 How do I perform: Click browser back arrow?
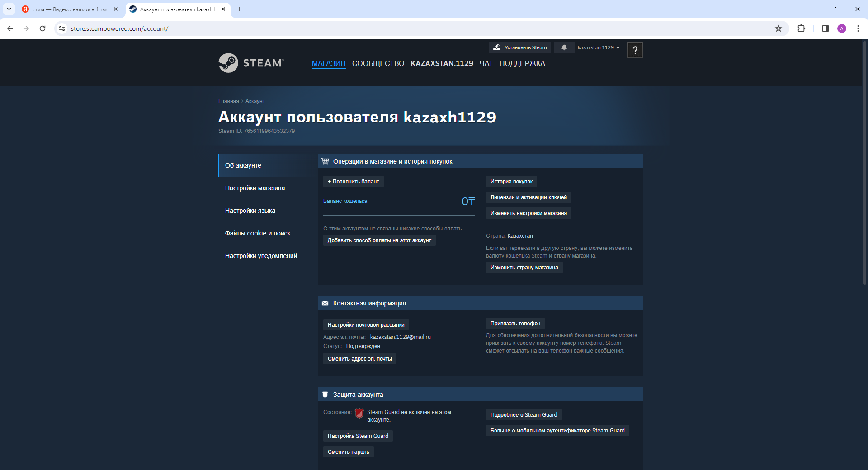[x=10, y=28]
